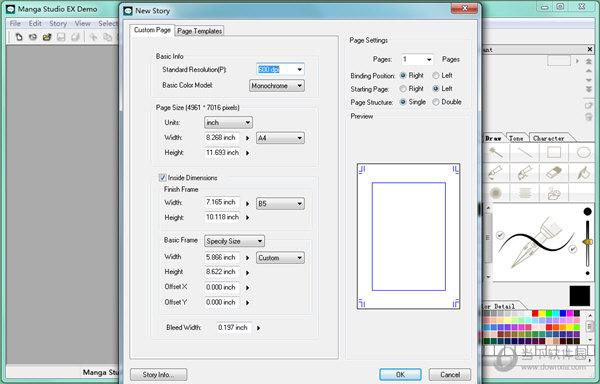Toggle the Inside Dimensions checkbox
The image size is (600, 384).
[162, 177]
